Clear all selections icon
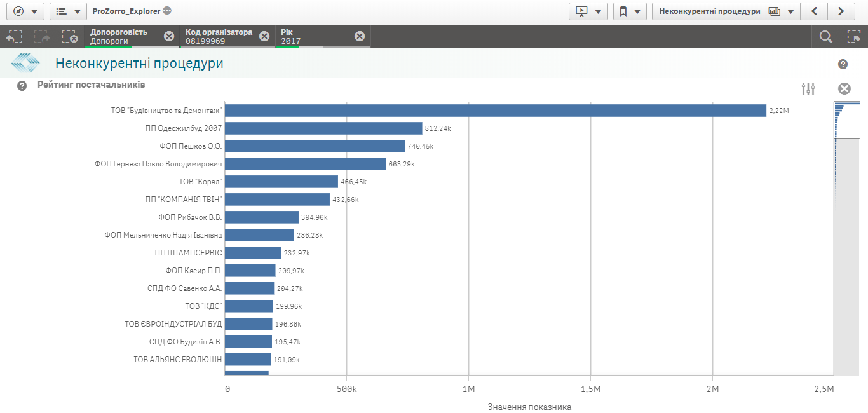Screen dimensions: 868x413 coord(69,37)
